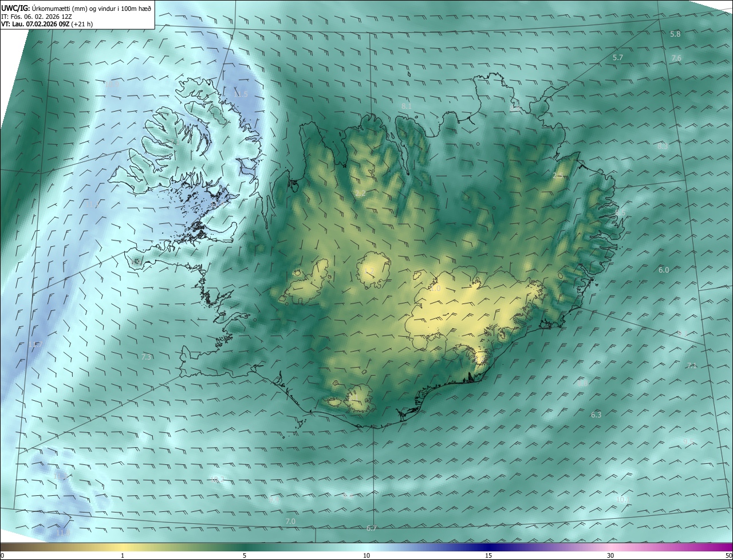Click the 8.3 value label on the map
Viewport: 733px width, 560px height.
[663, 147]
